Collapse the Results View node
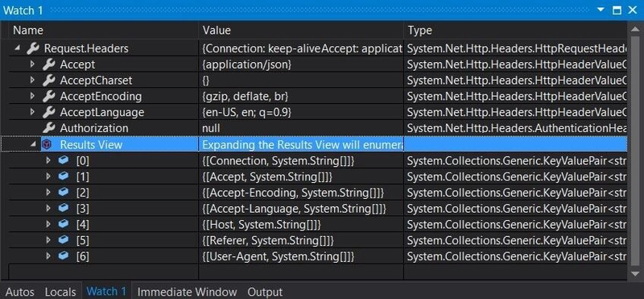Image resolution: width=644 pixels, height=299 pixels. [x=34, y=144]
